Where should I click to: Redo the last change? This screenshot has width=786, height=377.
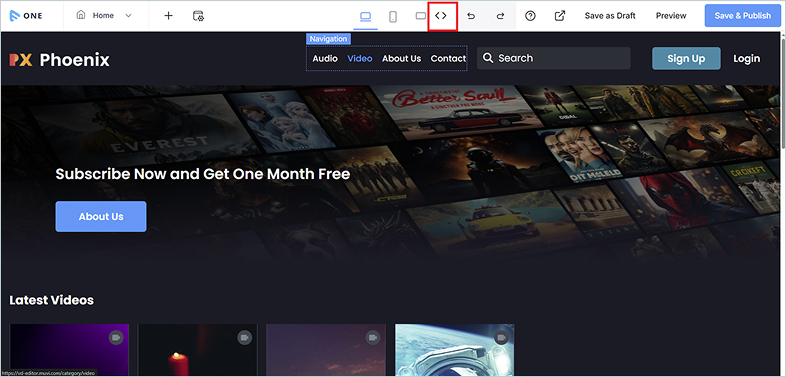click(x=500, y=16)
